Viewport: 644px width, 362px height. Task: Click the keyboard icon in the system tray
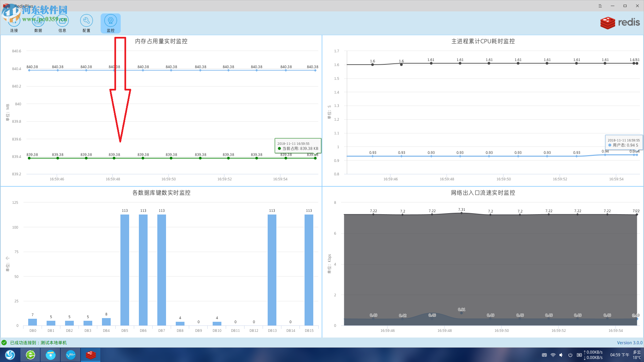[x=544, y=355]
